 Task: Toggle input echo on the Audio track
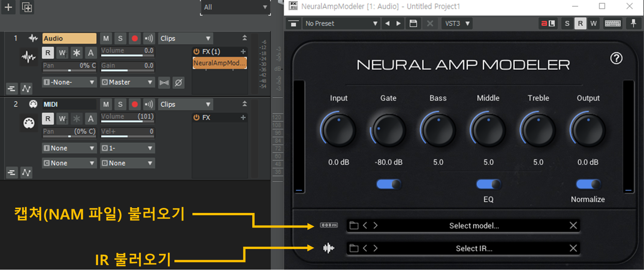tap(149, 38)
